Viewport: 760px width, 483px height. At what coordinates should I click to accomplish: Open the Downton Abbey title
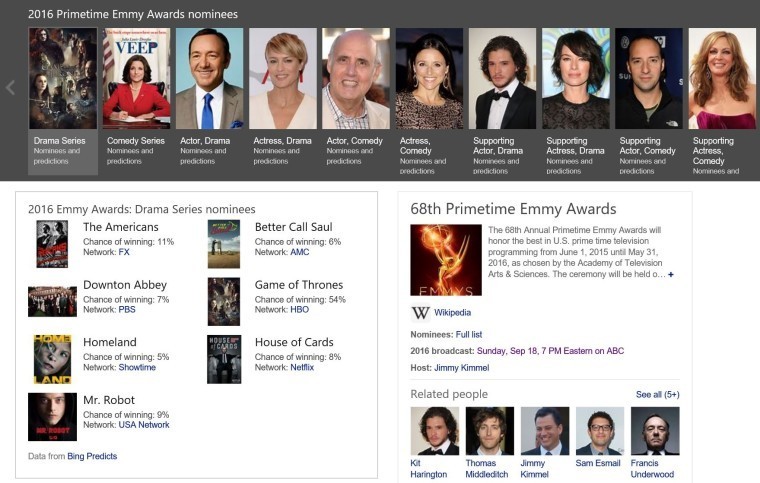(125, 285)
